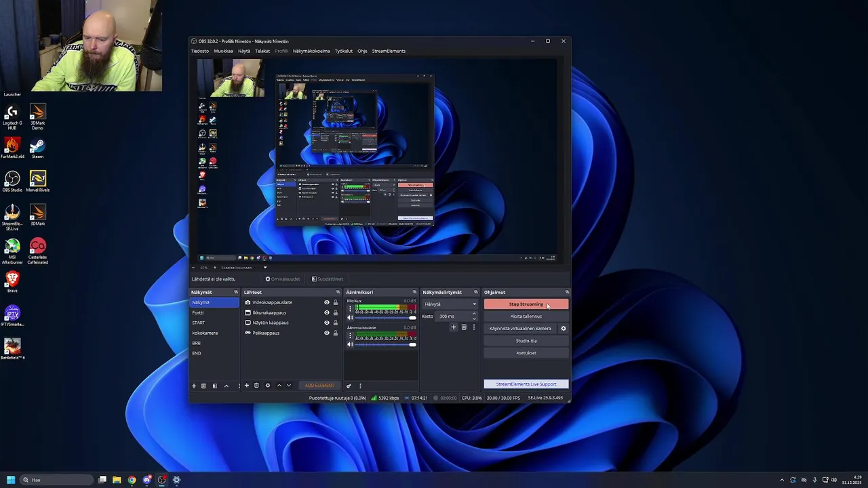Open scene filters icon in the Näkymät toolbar
The image size is (868, 488).
click(215, 386)
